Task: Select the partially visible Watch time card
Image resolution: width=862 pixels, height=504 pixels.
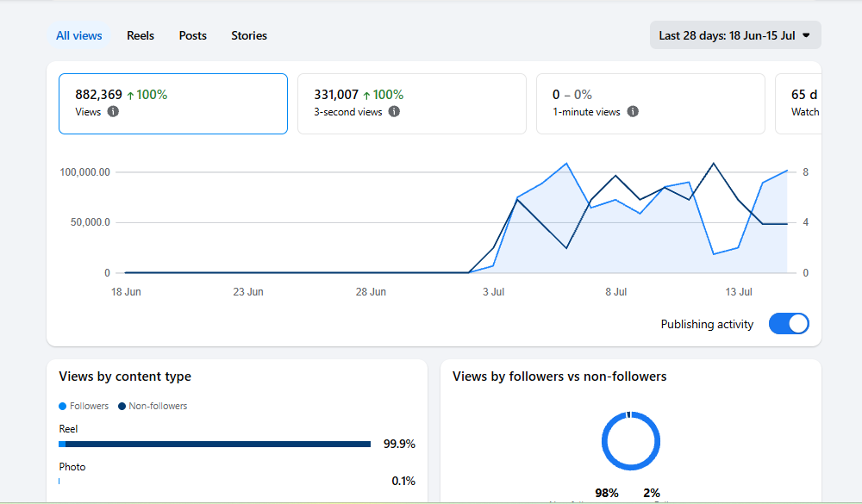Action: (x=798, y=104)
